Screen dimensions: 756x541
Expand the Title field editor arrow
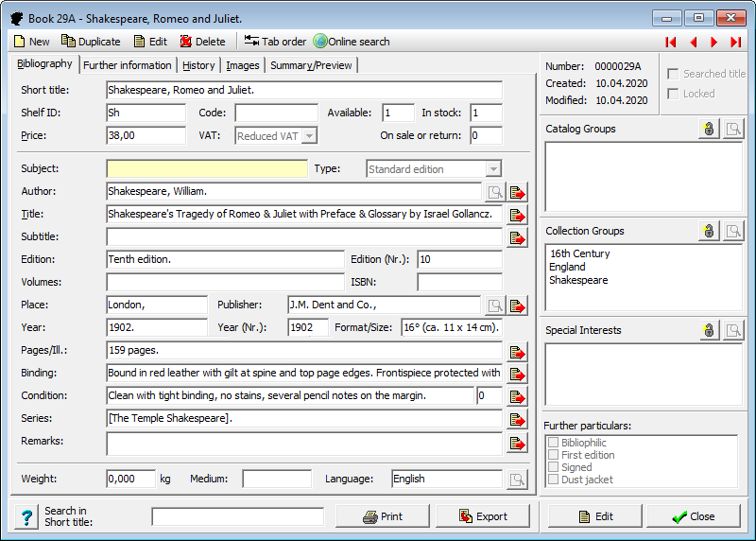tap(517, 215)
